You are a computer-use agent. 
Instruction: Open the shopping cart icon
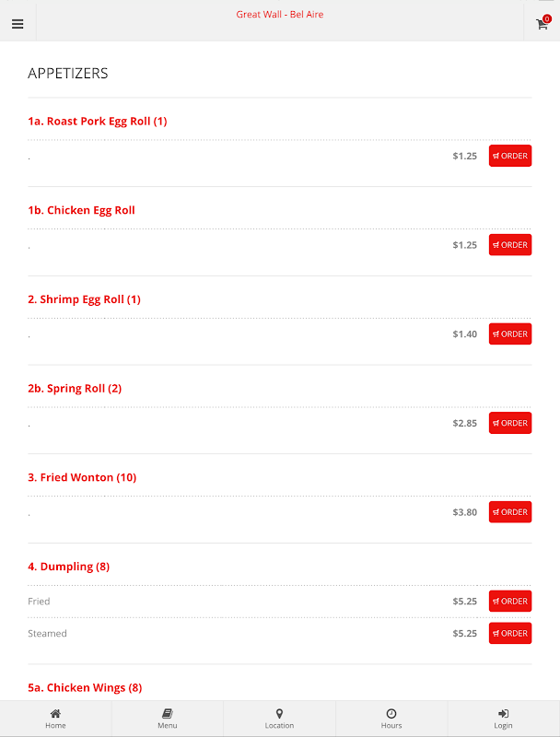coord(542,24)
